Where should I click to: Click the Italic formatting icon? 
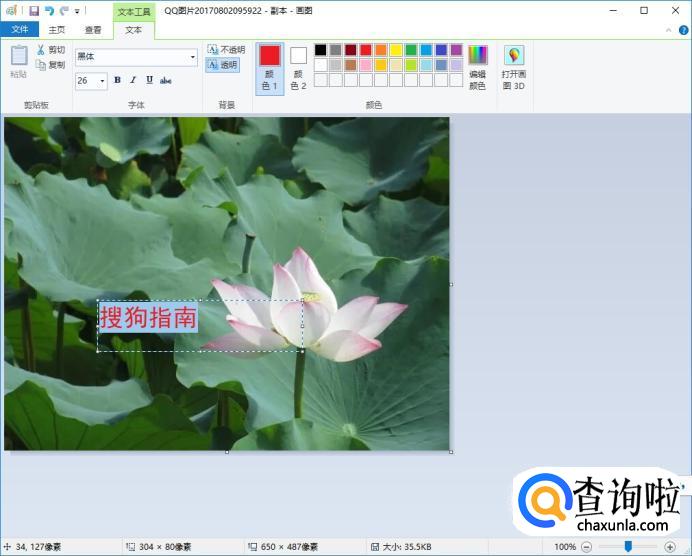click(x=133, y=80)
